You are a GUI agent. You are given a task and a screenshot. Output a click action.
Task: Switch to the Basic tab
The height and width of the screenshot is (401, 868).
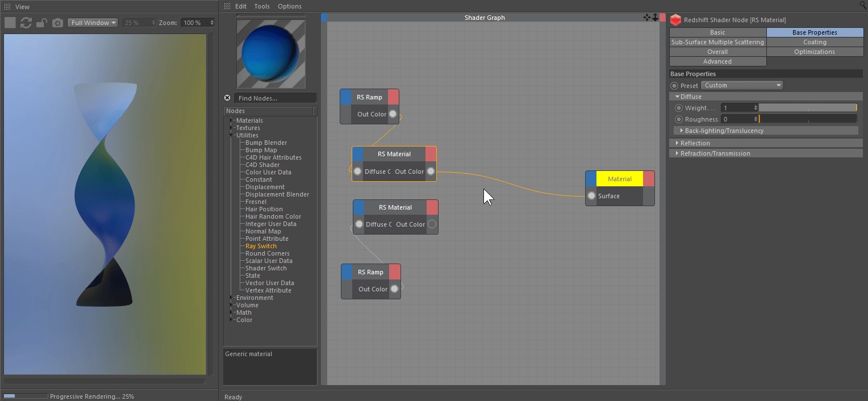coord(717,32)
